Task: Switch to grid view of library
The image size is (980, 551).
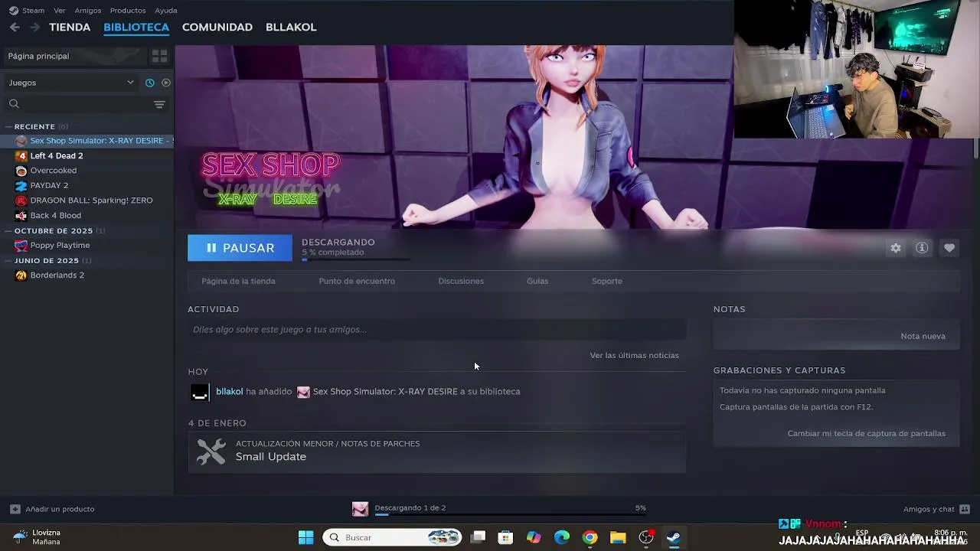Action: 159,56
